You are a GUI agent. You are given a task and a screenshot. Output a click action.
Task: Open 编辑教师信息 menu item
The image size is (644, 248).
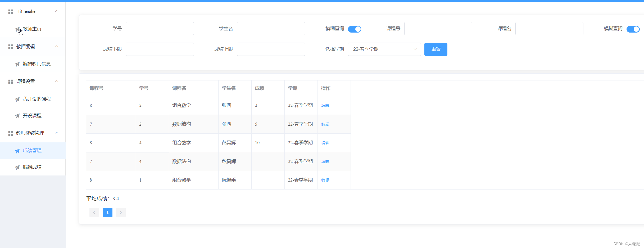pos(33,64)
